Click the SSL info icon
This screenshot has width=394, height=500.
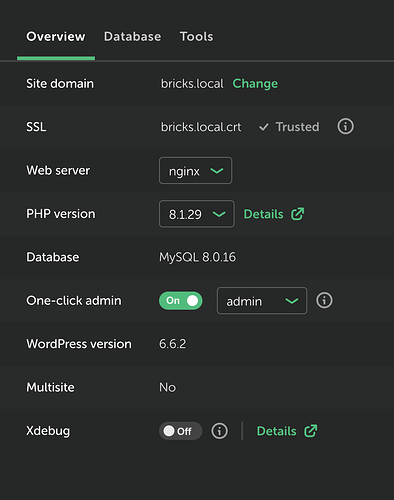click(x=345, y=127)
